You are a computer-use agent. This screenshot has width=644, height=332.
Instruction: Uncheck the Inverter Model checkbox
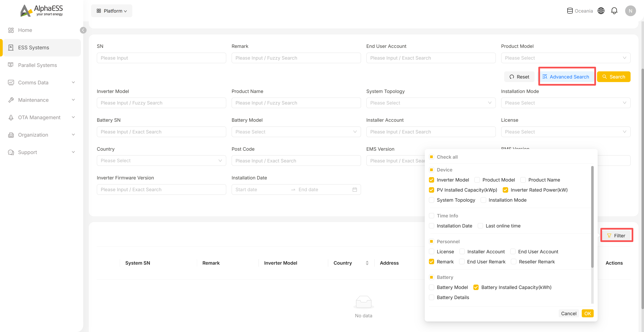click(x=431, y=180)
